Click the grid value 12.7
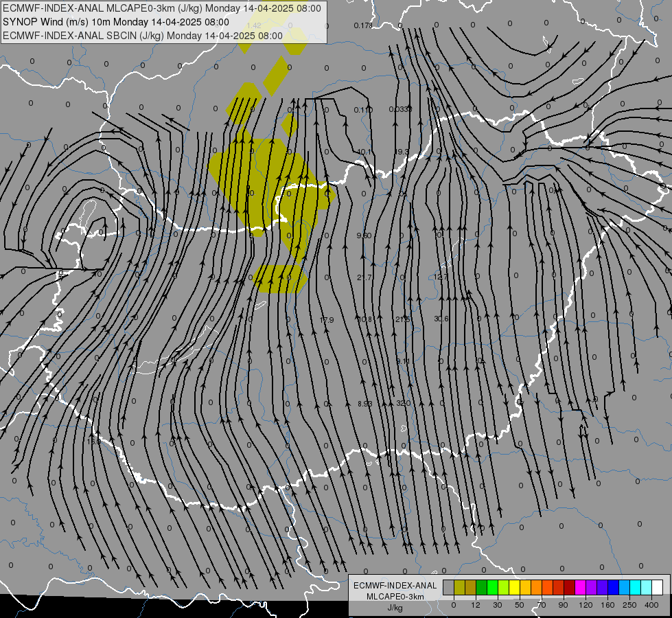This screenshot has height=618, width=672. pyautogui.click(x=440, y=277)
